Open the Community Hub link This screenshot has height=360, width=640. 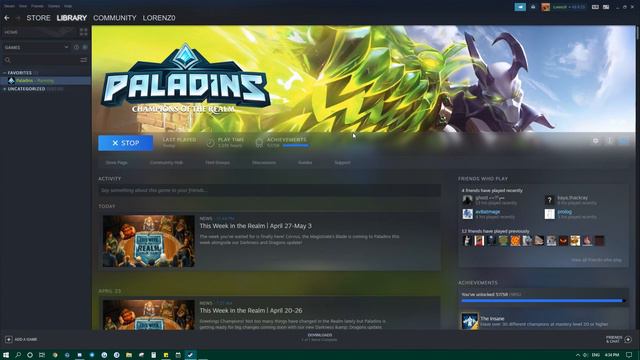(166, 162)
